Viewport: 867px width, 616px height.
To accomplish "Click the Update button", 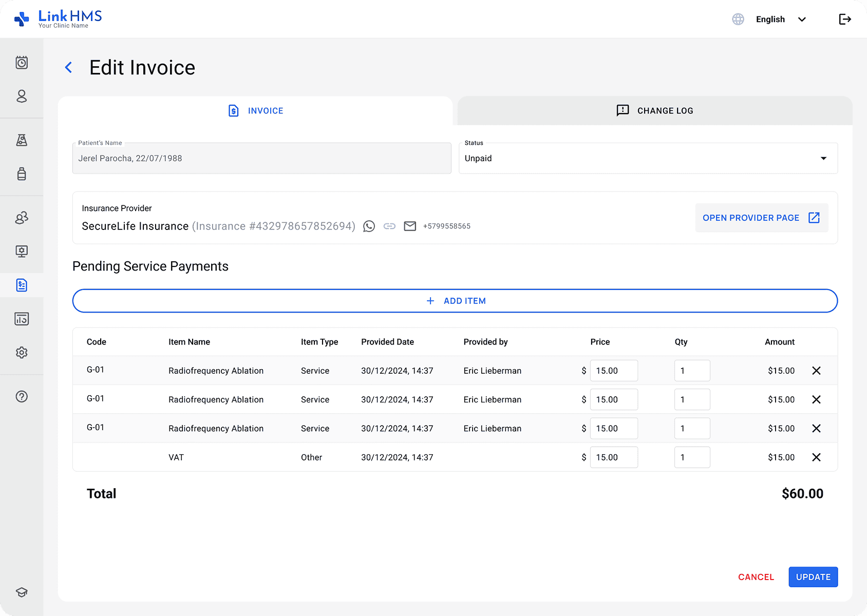I will click(x=813, y=577).
